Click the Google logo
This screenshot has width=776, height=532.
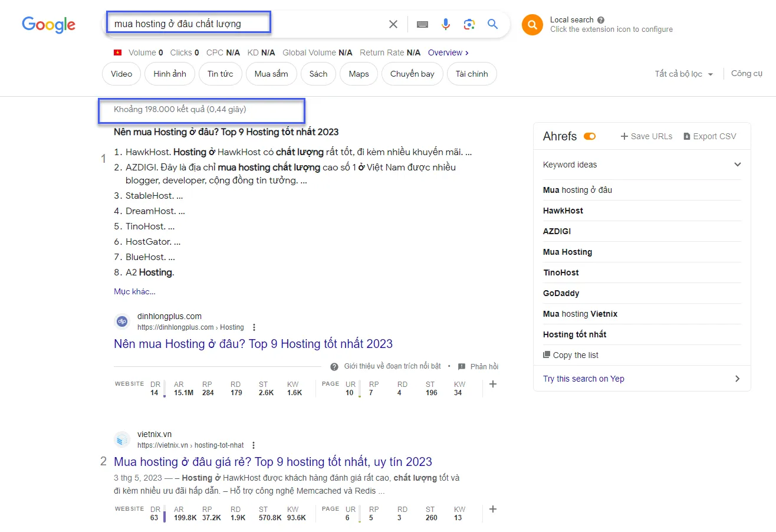point(48,25)
